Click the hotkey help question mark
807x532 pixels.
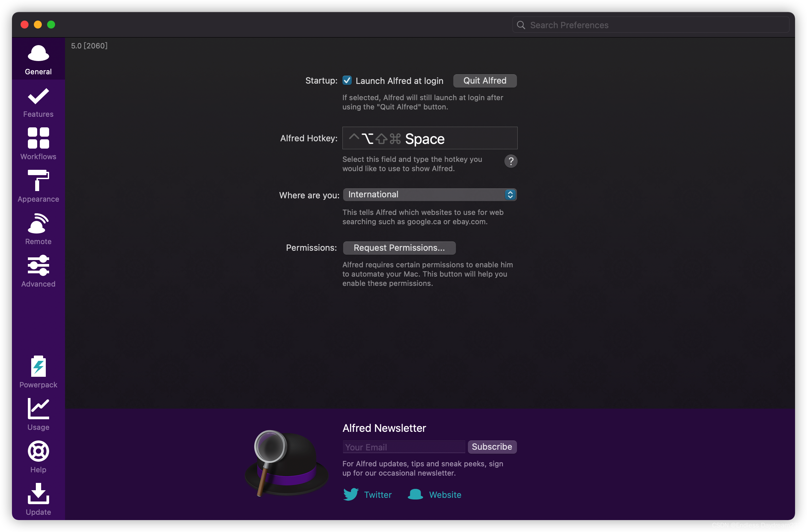[x=511, y=161]
